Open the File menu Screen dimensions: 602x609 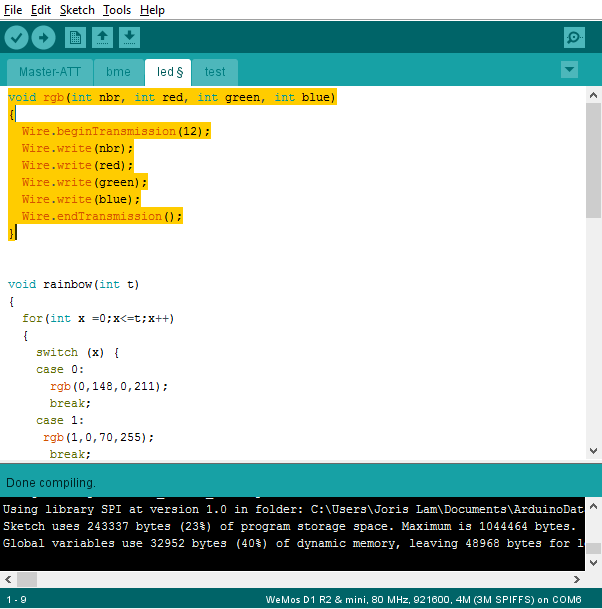(13, 10)
